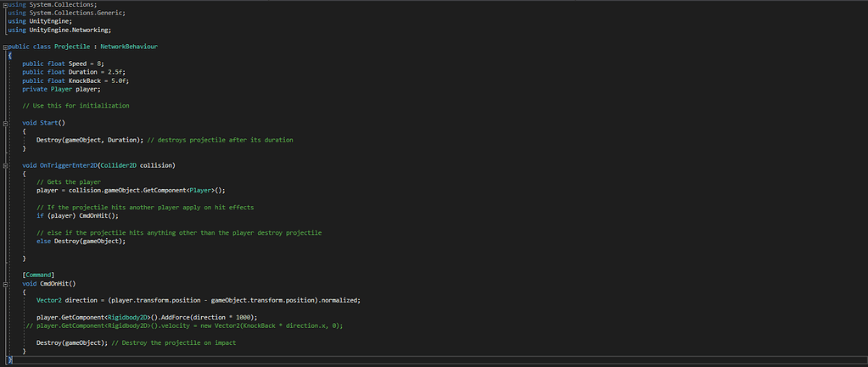Collapse the Projectile class outline
Viewport: 868px width, 367px height.
point(3,46)
